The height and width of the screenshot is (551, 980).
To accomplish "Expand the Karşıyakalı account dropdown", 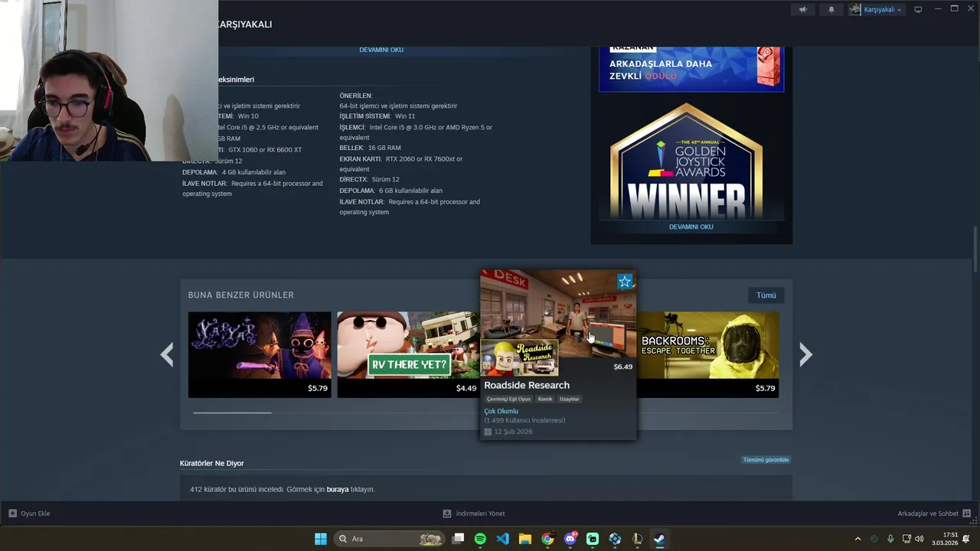I will [x=883, y=9].
